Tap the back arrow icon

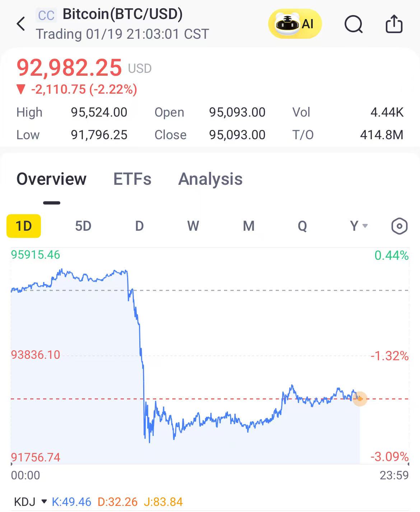[21, 24]
